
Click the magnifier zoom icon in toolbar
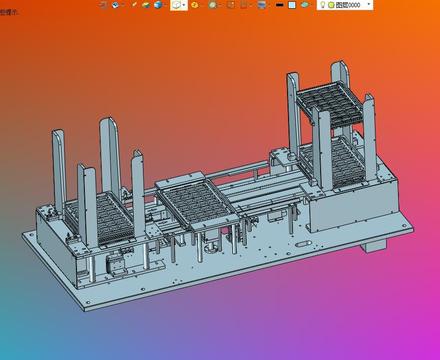coord(212,5)
